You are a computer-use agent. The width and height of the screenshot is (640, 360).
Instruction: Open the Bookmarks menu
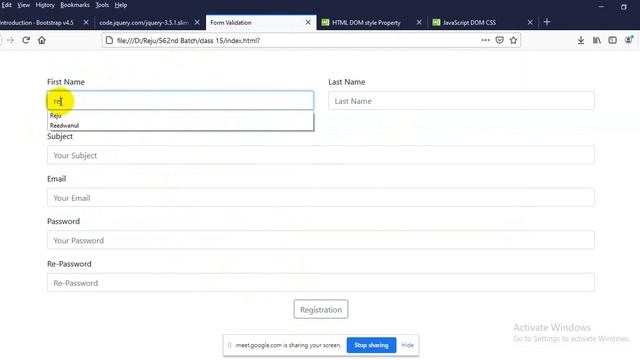(75, 5)
